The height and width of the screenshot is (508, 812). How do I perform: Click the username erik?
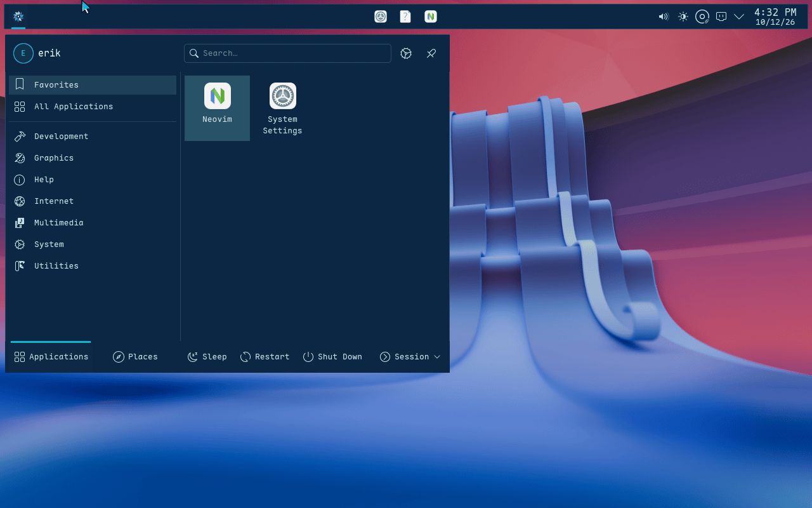49,53
